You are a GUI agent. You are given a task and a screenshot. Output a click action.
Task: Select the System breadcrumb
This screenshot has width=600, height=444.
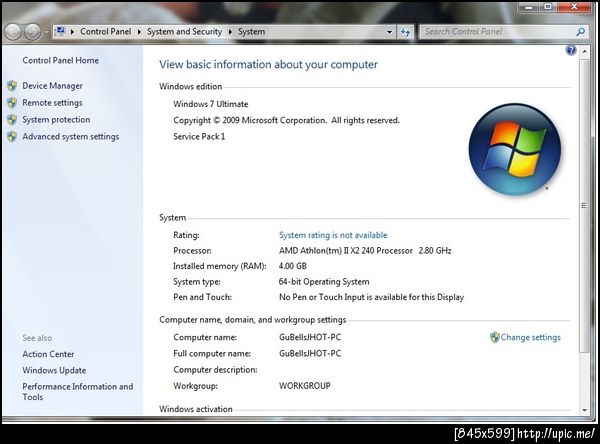click(x=251, y=31)
